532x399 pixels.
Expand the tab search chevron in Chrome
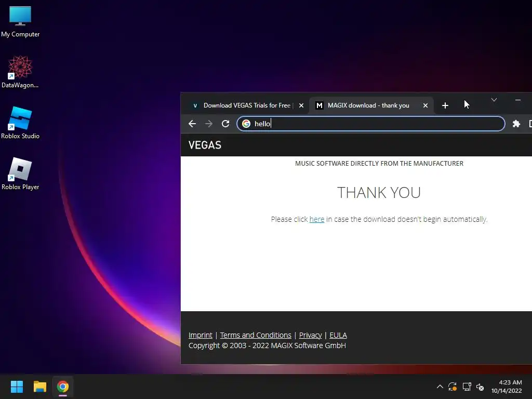[x=494, y=100]
